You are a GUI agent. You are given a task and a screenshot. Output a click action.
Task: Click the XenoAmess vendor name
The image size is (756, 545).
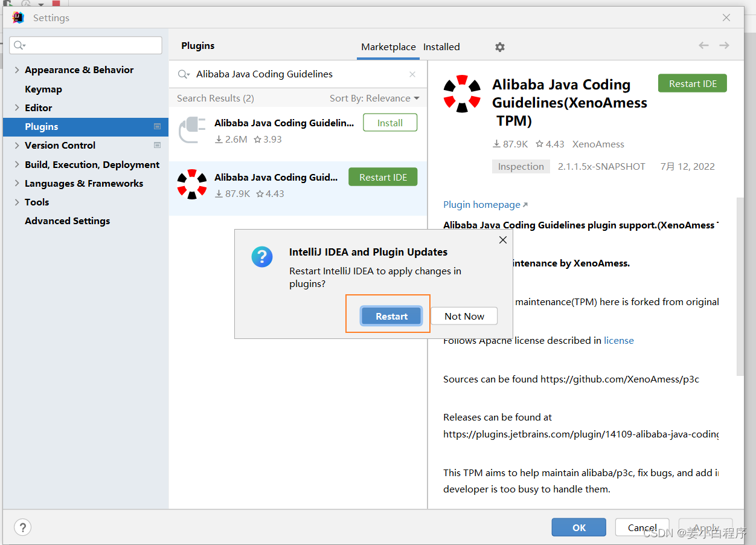tap(598, 144)
